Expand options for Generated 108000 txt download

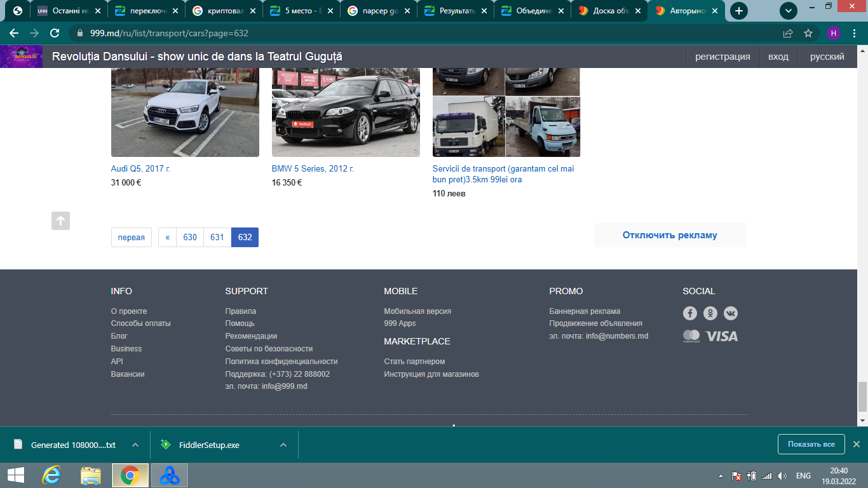tap(135, 445)
